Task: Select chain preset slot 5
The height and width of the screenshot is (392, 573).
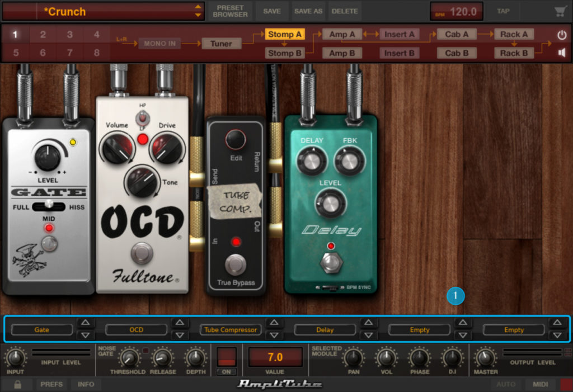Action: click(16, 53)
